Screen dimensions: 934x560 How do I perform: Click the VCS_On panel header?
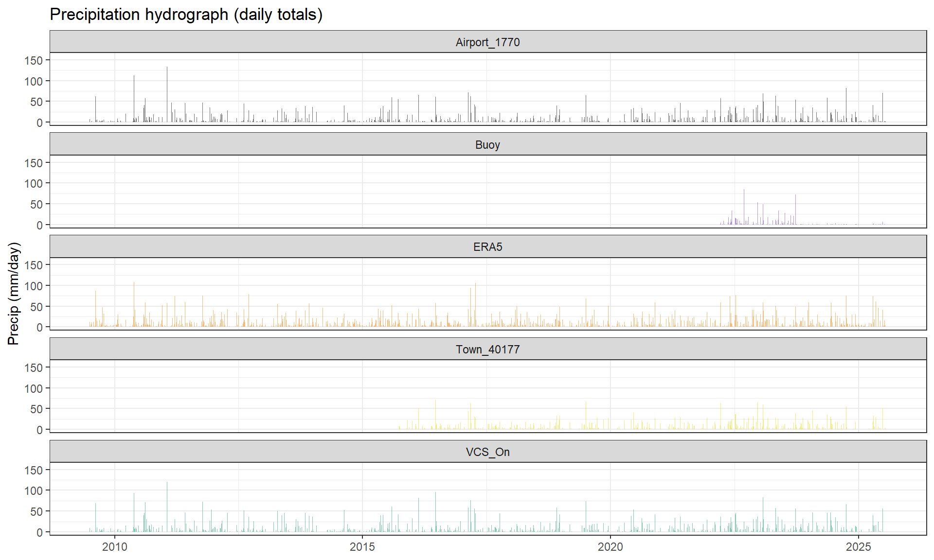487,452
